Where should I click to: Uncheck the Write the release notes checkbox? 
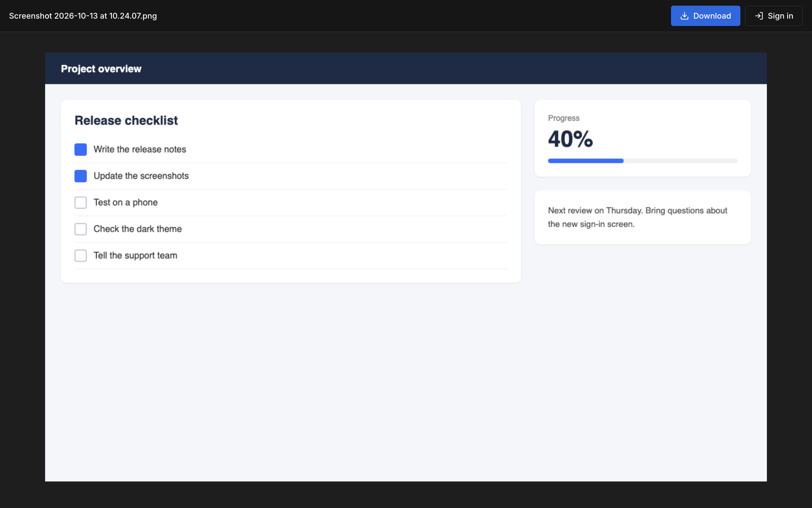pyautogui.click(x=81, y=150)
